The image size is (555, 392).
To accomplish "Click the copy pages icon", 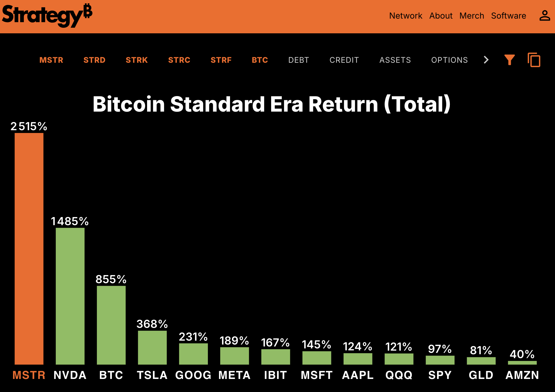I will click(x=534, y=60).
